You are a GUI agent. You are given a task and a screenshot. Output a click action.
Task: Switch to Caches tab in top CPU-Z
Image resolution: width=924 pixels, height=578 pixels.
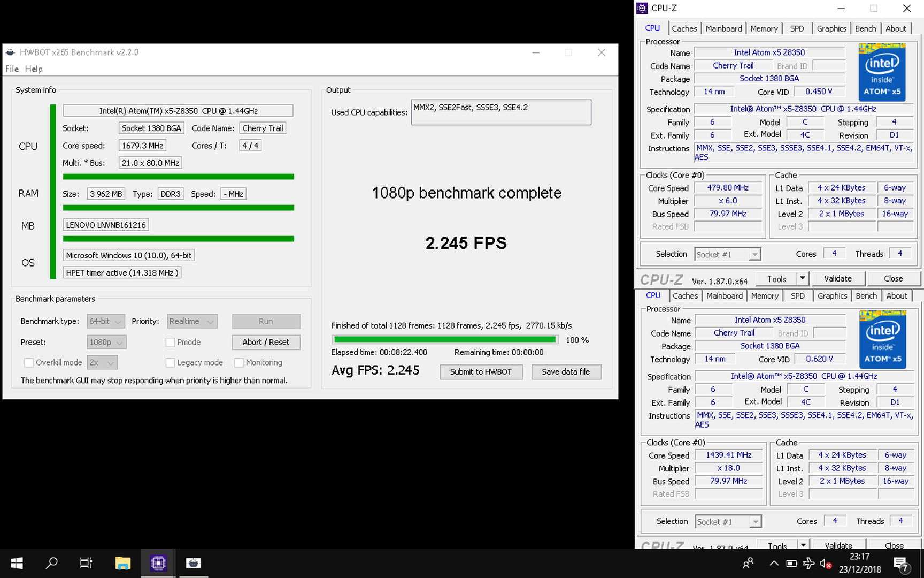(x=684, y=28)
